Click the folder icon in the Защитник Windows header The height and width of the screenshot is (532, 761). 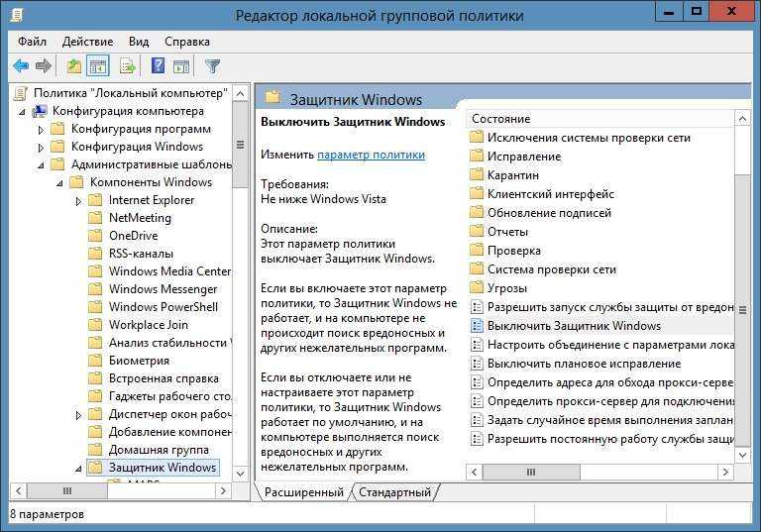point(272,97)
